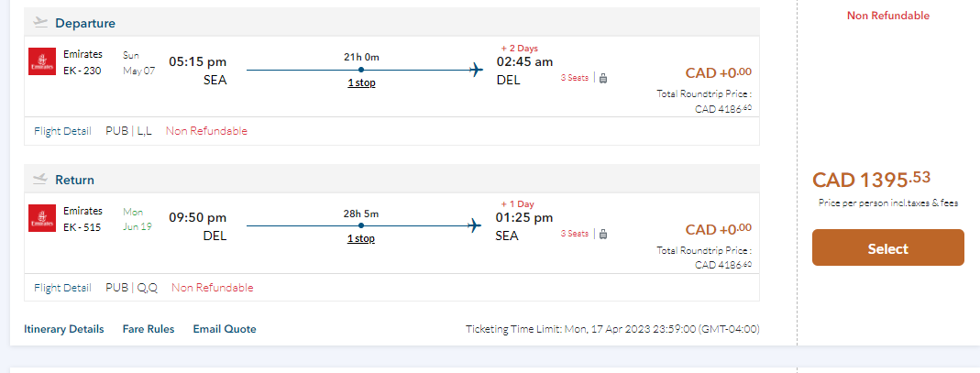Click Non Refundable label on return flight
Image resolution: width=980 pixels, height=373 pixels.
tap(212, 288)
